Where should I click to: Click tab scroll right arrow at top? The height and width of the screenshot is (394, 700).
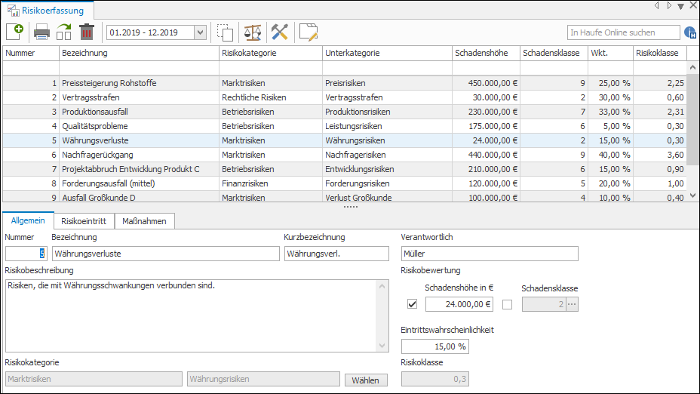pos(669,6)
